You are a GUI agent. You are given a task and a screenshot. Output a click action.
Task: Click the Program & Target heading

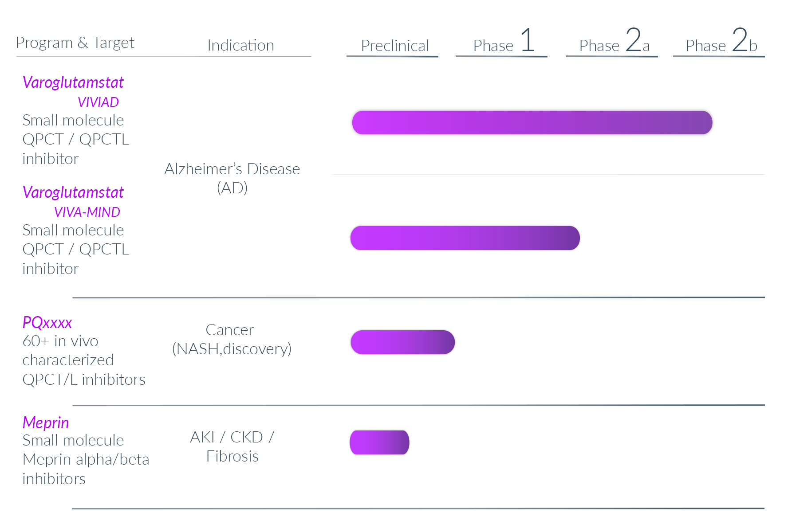75,43
